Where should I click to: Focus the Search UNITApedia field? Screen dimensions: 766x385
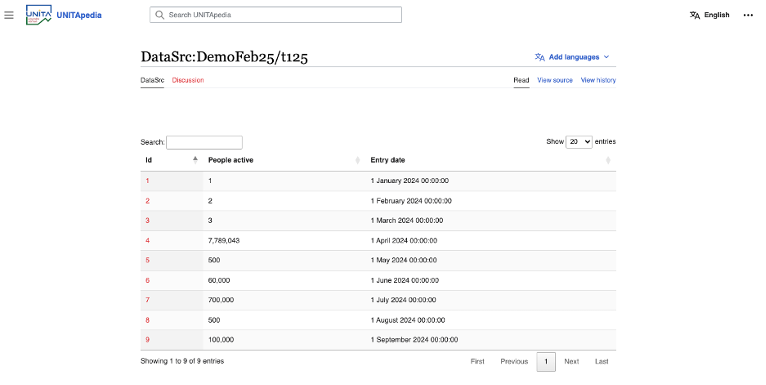276,15
